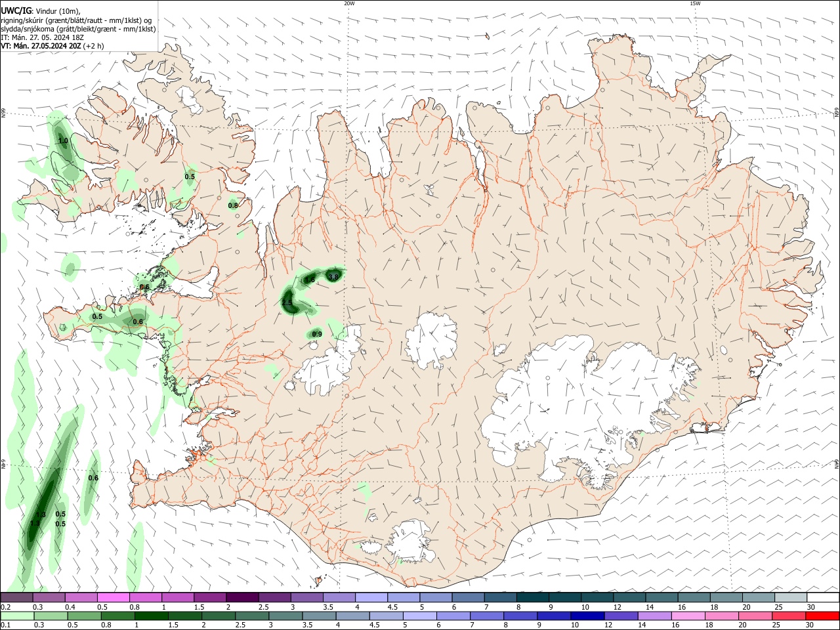This screenshot has height=630, width=840.
Task: Click the '0.9' precipitation value on map
Action: click(x=316, y=335)
